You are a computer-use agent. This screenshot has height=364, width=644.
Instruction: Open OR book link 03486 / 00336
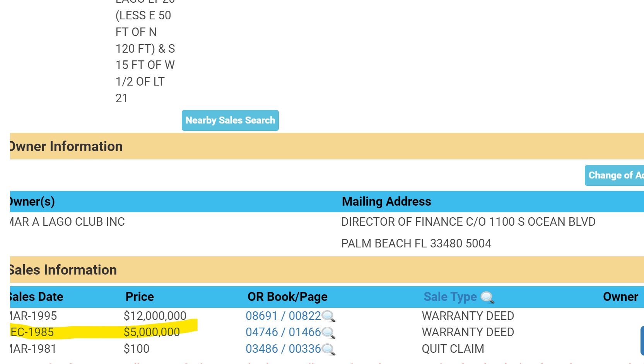(283, 349)
